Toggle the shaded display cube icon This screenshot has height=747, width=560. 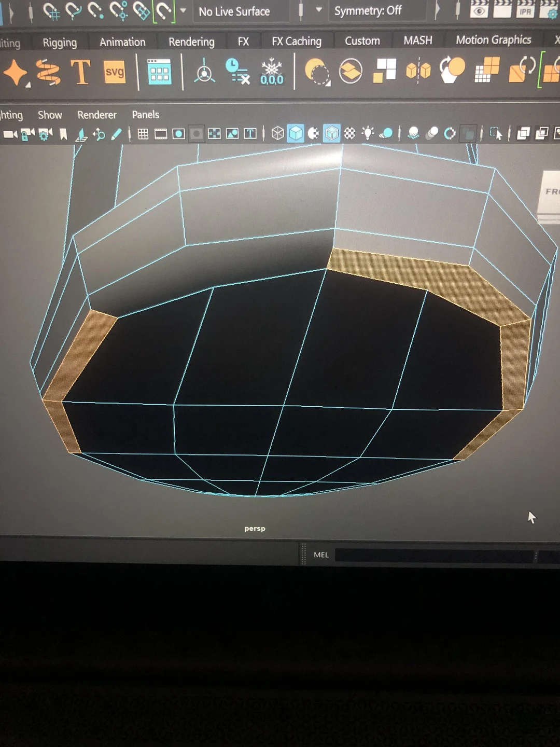click(296, 133)
